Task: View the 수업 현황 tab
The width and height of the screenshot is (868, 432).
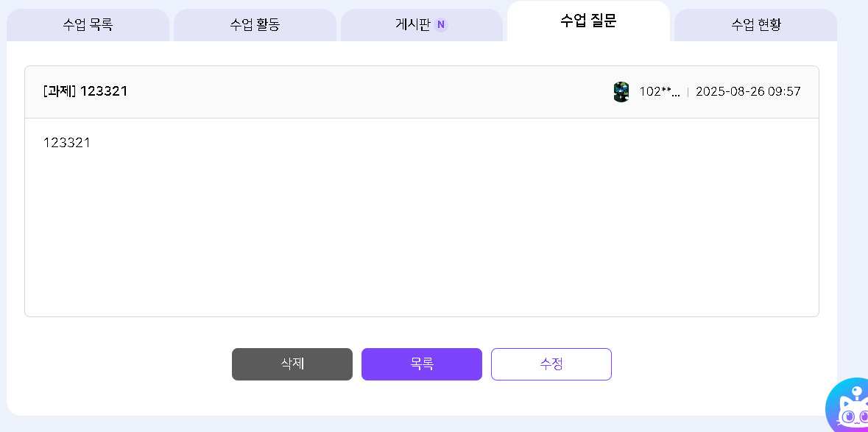Action: (x=755, y=25)
